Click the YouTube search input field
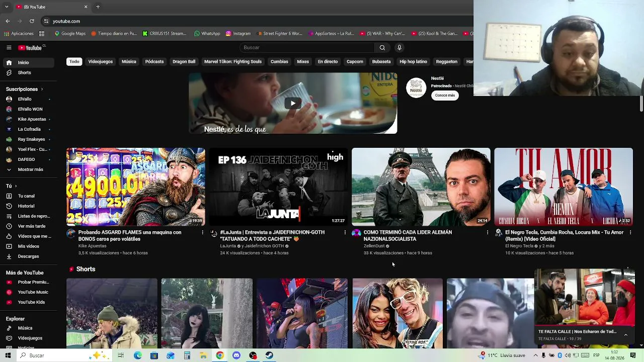 point(307,48)
